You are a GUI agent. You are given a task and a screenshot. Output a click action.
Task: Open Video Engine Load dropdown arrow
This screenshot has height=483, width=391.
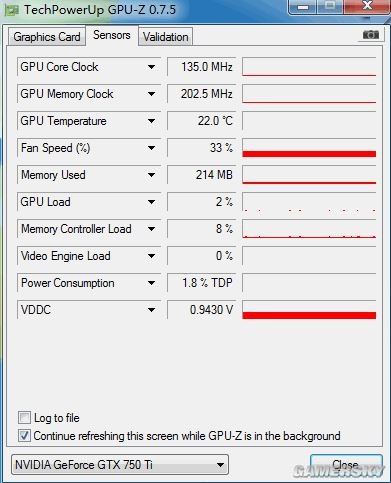click(151, 256)
